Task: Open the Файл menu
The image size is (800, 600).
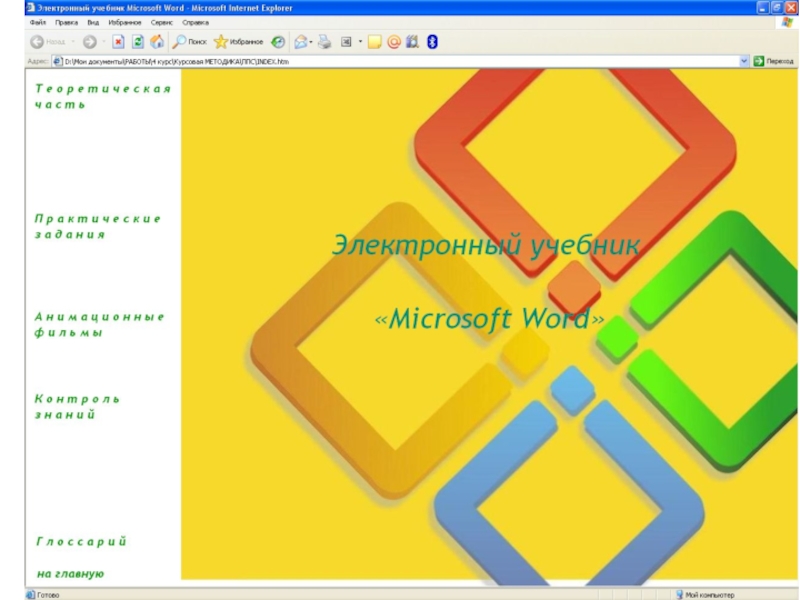Action: click(x=37, y=22)
